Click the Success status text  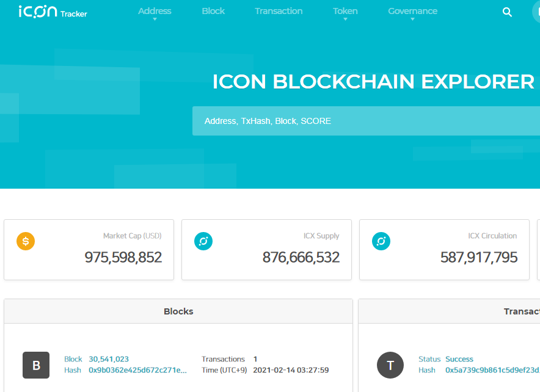459,359
